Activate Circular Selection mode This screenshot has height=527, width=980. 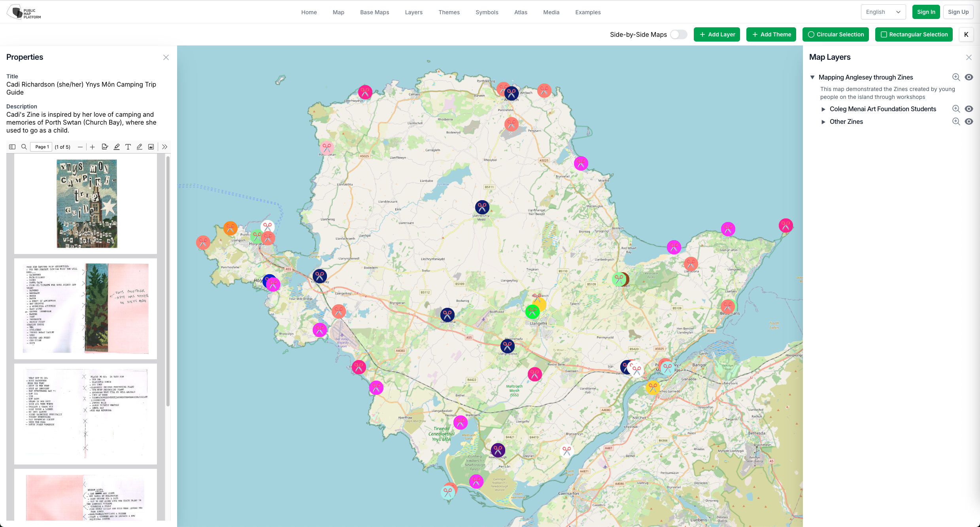pos(835,34)
